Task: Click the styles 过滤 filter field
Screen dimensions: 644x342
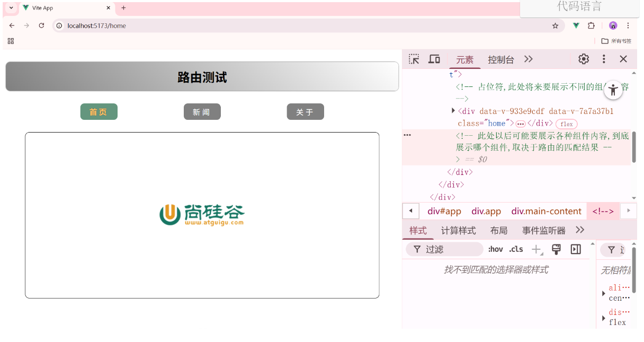Action: (445, 249)
